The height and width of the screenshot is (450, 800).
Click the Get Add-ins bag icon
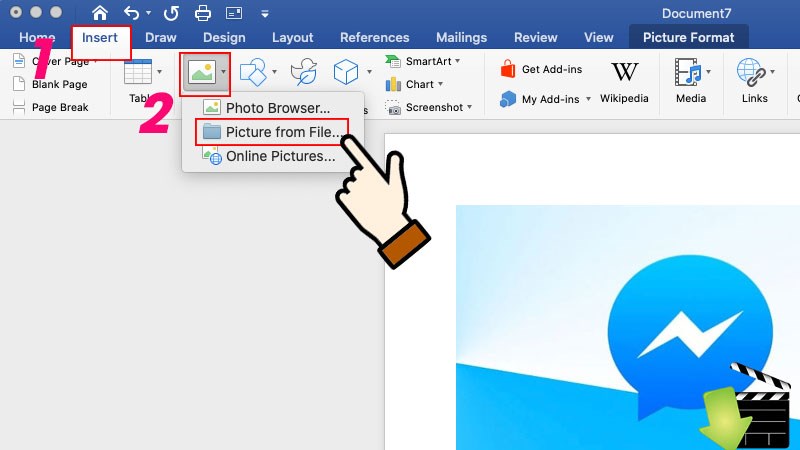click(508, 69)
